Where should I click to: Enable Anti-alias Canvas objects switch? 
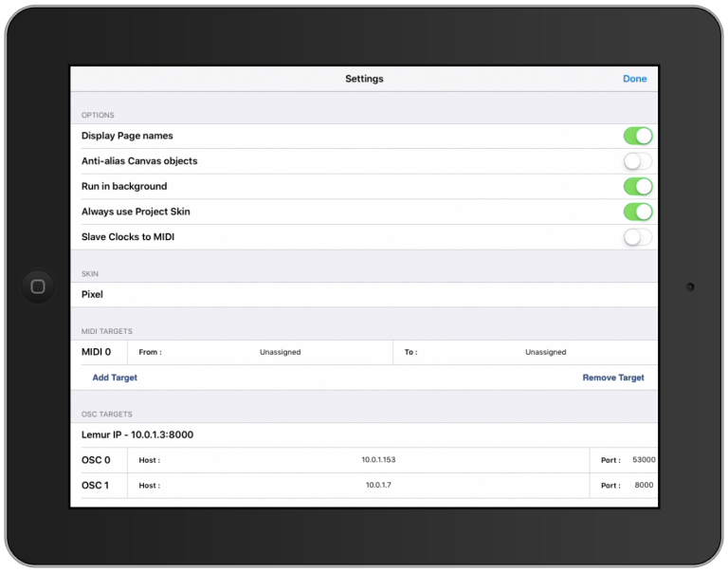point(637,161)
